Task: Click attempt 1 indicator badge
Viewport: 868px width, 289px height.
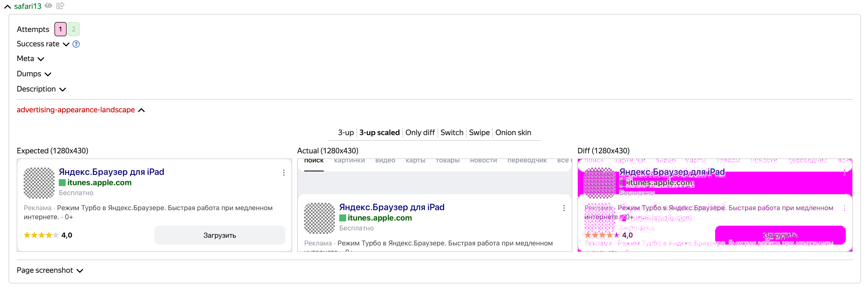Action: pos(61,29)
